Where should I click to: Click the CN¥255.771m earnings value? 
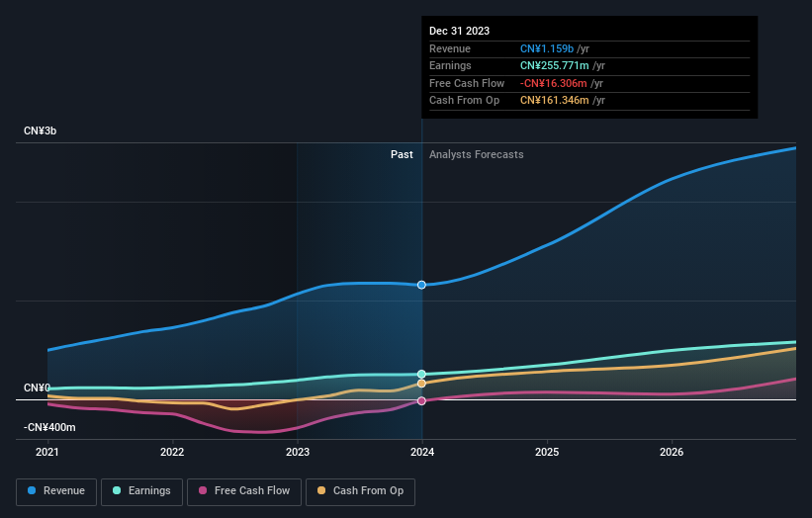(x=555, y=65)
